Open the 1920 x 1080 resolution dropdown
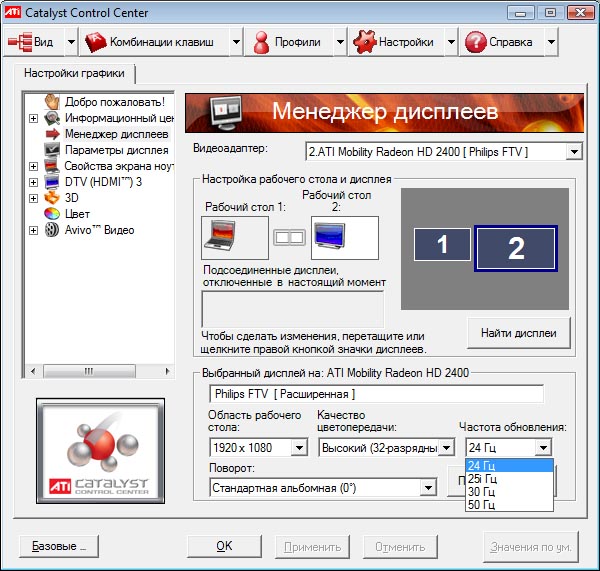This screenshot has width=600, height=571. 299,447
